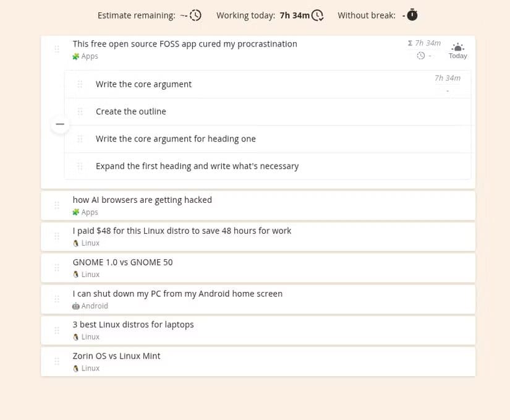Screen dimensions: 510x420
Task: Click the drag handle of the Create the outline subtask
Action: (x=80, y=111)
